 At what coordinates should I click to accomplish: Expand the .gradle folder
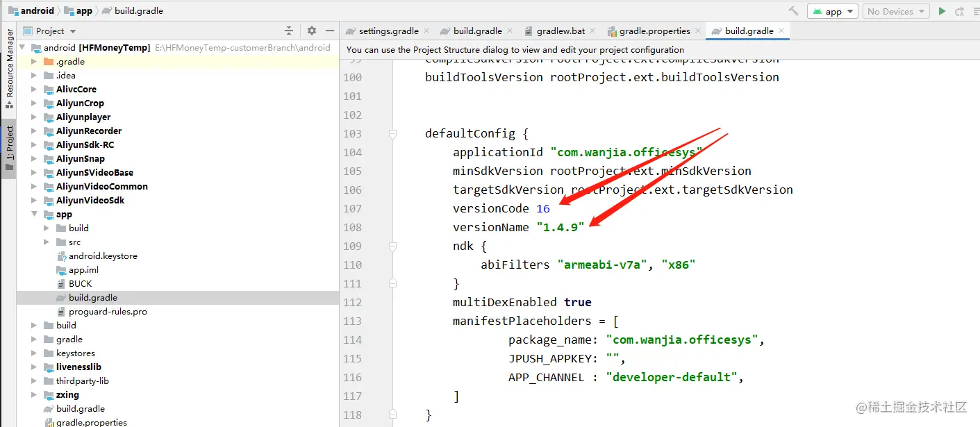click(35, 61)
